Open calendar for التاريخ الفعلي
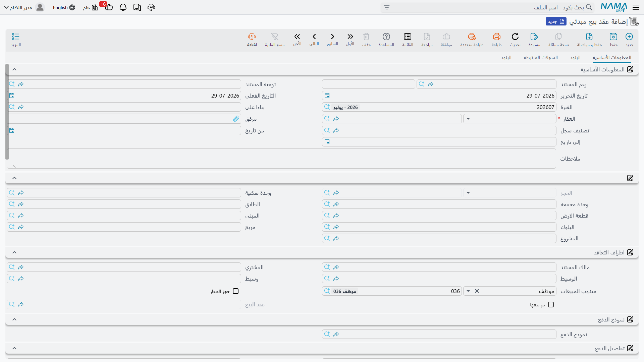 tap(12, 96)
